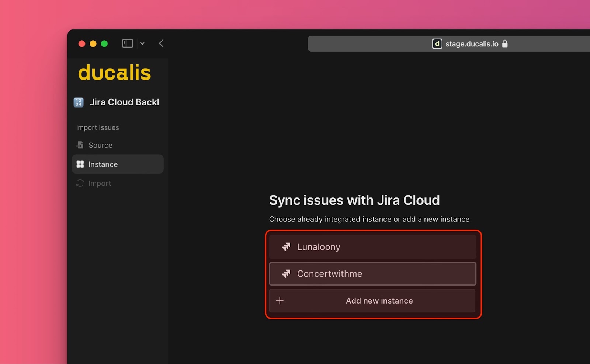Viewport: 590px width, 364px height.
Task: Click the Instance grid icon
Action: point(80,164)
